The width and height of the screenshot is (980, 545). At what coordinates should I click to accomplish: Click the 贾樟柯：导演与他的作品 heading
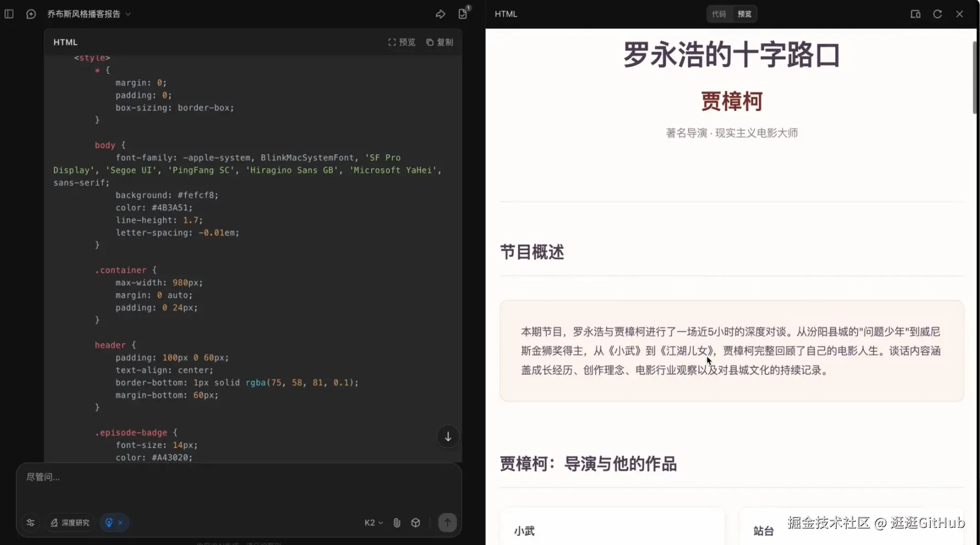[x=588, y=464]
